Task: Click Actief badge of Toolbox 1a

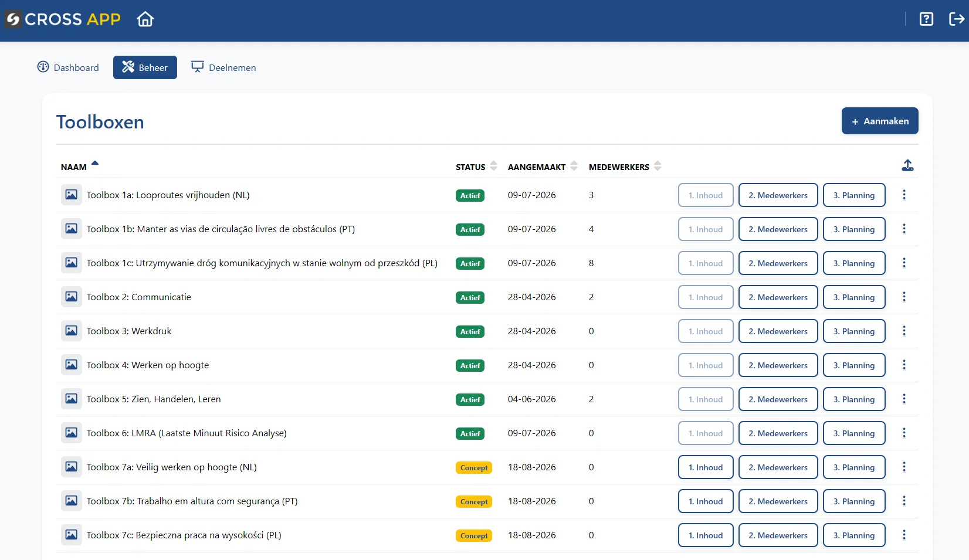Action: click(470, 195)
